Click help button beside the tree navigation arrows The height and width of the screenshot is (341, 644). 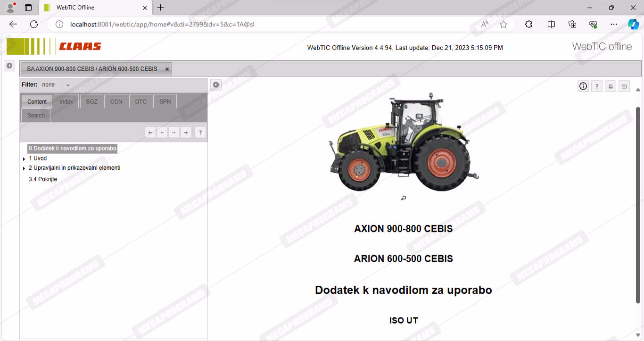pos(200,133)
